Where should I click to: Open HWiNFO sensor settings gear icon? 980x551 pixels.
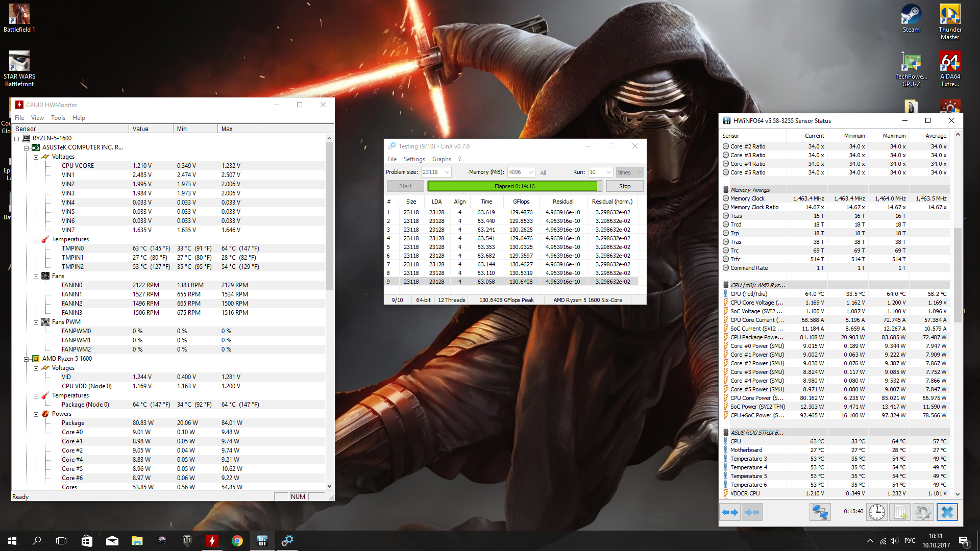point(923,512)
